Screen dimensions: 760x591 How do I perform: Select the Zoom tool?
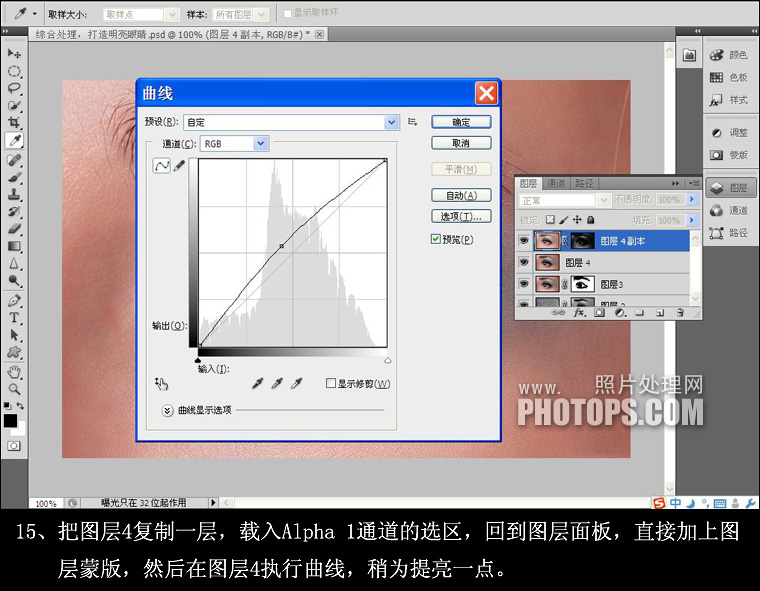point(14,389)
